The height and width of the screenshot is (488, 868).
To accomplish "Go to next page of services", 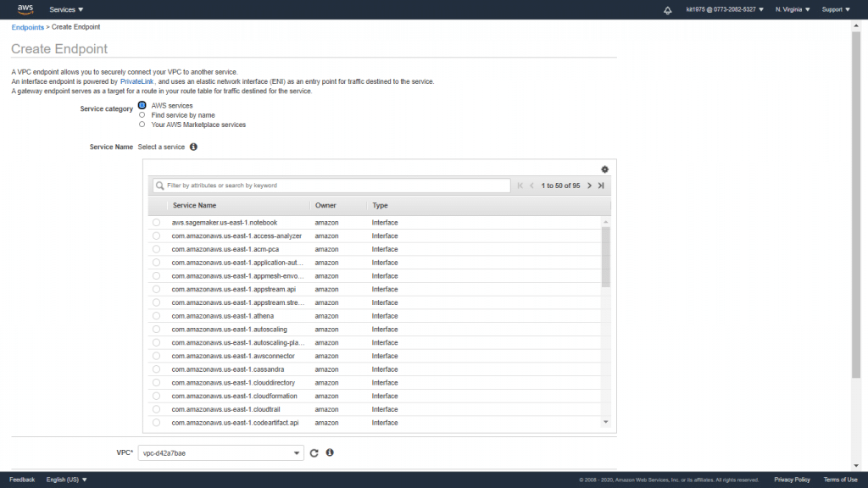I will [588, 186].
